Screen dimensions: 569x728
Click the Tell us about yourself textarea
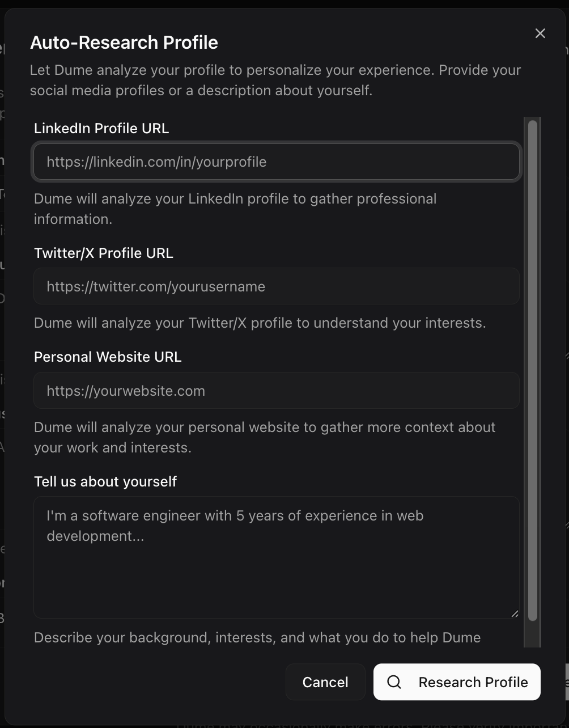[x=277, y=557]
